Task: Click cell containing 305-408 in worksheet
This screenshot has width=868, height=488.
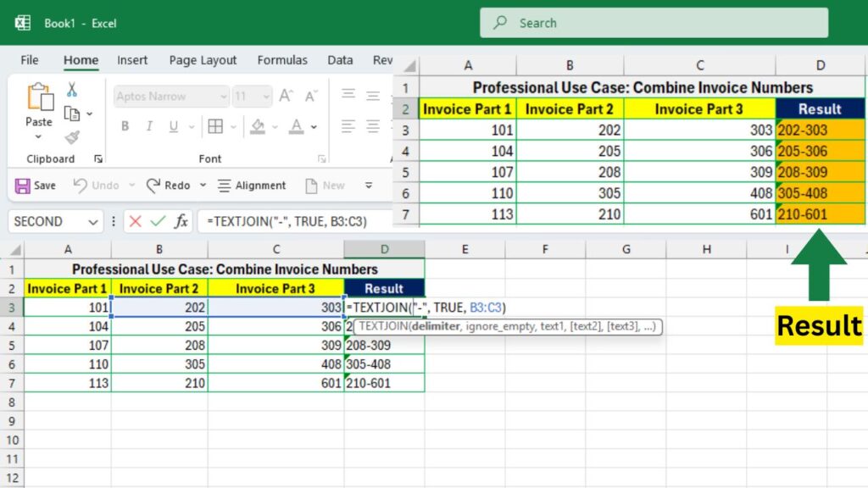Action: point(384,364)
